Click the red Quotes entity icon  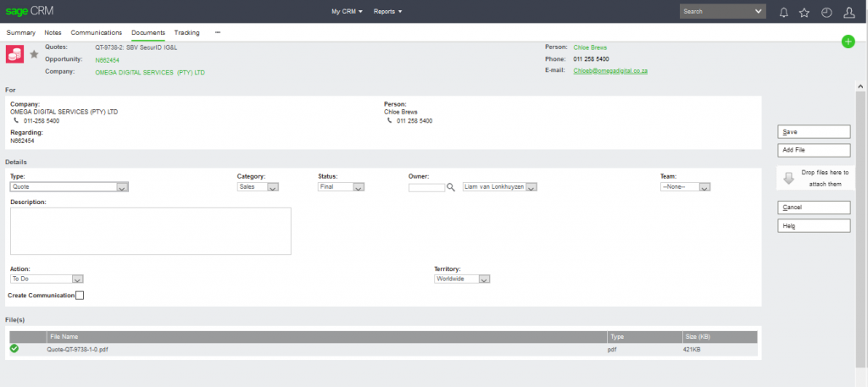click(x=15, y=54)
